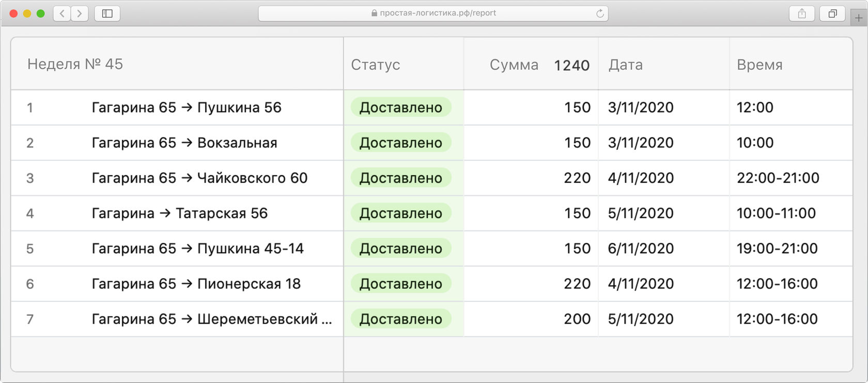Click the 19:00-21:00 time cell

point(777,249)
